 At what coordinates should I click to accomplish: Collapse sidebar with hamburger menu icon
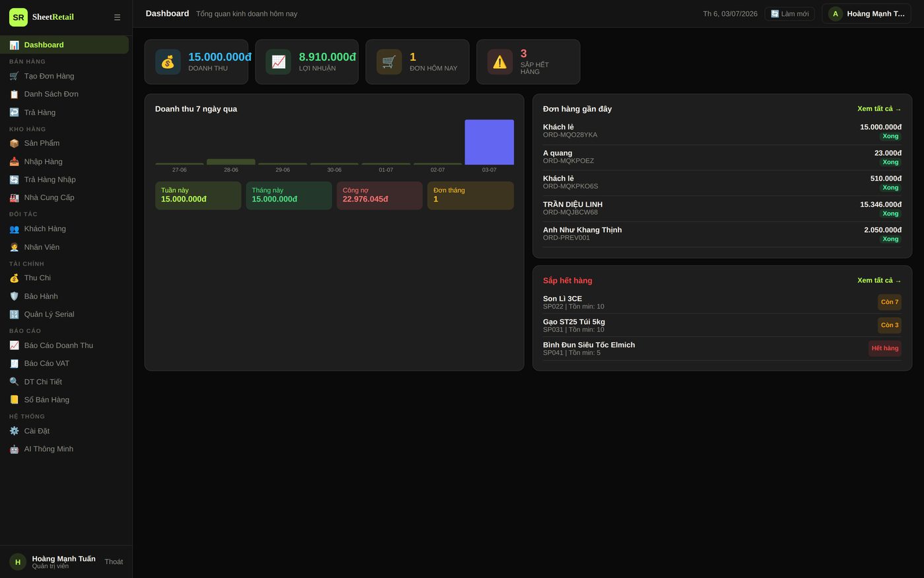click(117, 17)
